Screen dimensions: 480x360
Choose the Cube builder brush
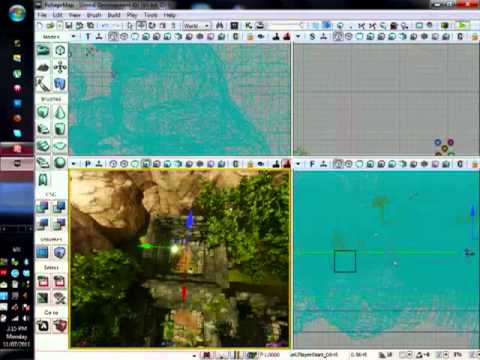(x=43, y=112)
